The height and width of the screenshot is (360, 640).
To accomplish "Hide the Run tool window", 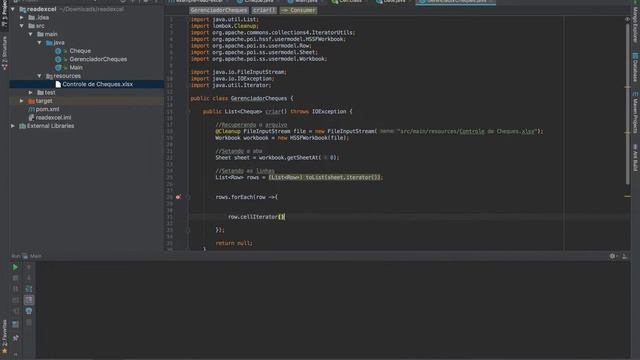I will tap(624, 256).
